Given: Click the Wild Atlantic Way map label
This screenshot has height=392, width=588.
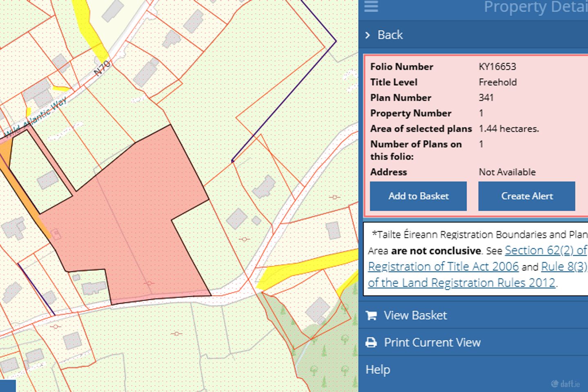Looking at the screenshot, I should (36, 118).
